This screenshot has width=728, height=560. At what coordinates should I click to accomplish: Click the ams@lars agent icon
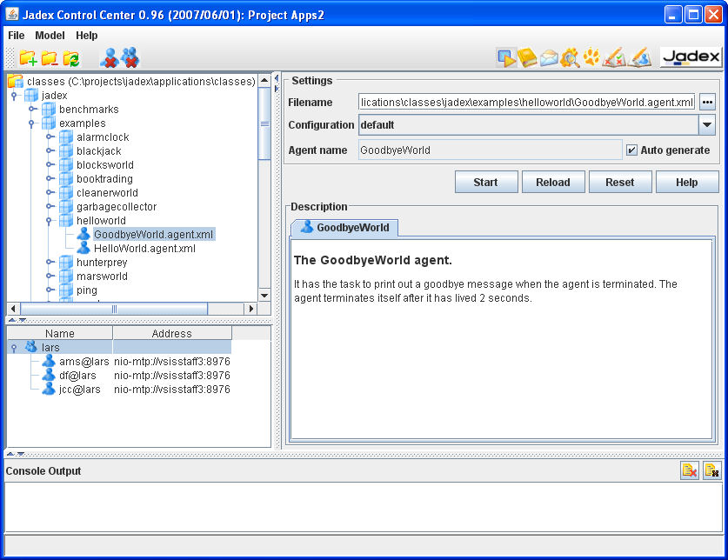pos(49,361)
